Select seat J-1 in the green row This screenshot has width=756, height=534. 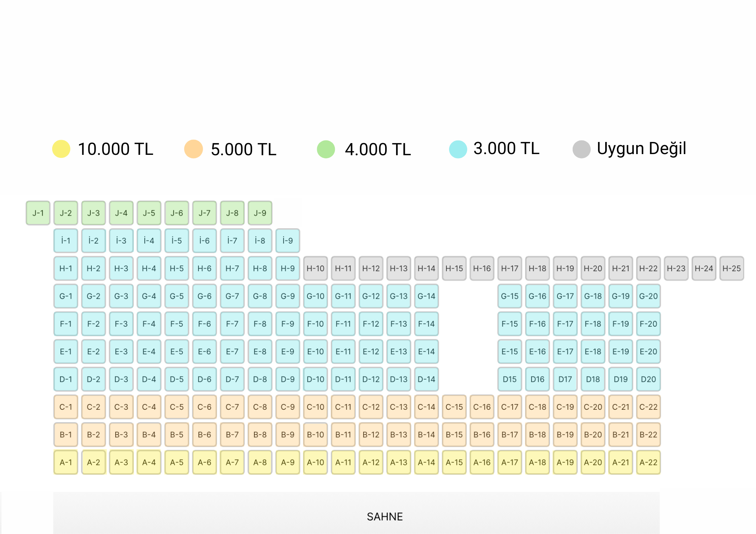[38, 213]
